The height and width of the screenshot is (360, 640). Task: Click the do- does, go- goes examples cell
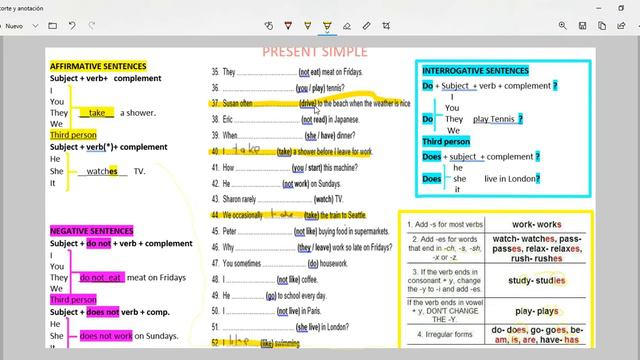(x=537, y=335)
